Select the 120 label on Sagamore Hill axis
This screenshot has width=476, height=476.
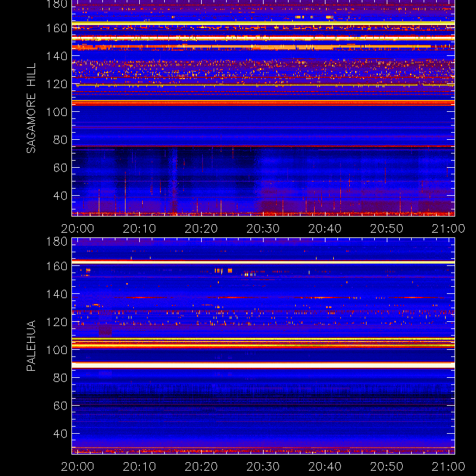click(x=57, y=84)
